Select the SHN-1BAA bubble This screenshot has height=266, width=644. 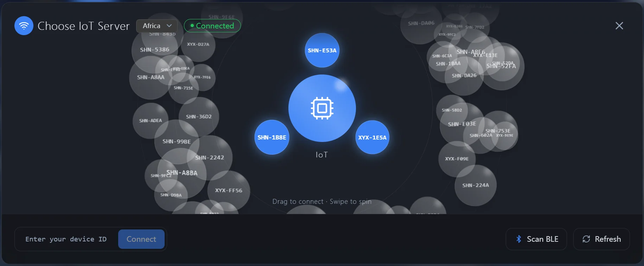point(448,64)
